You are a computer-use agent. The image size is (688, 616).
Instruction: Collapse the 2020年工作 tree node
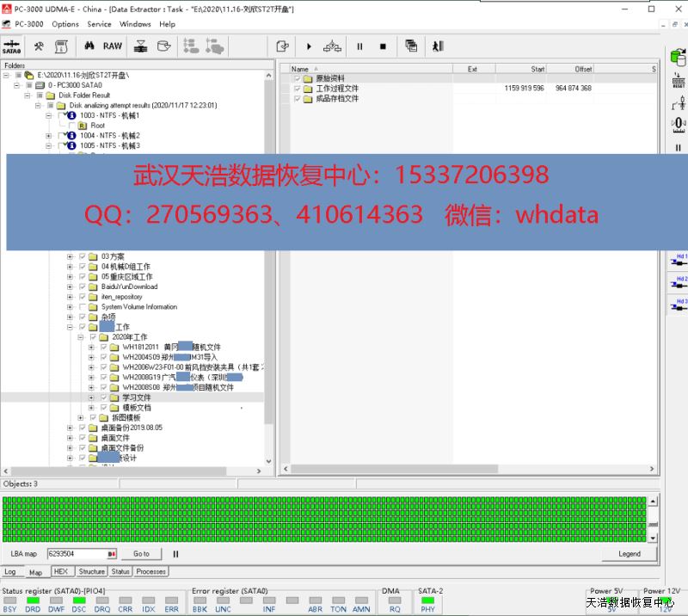coord(81,337)
